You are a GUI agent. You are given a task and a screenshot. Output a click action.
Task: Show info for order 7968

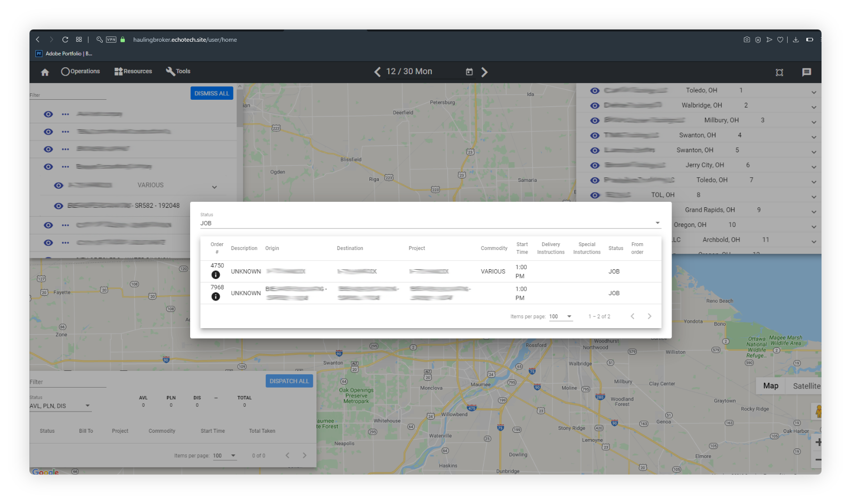[x=216, y=297]
